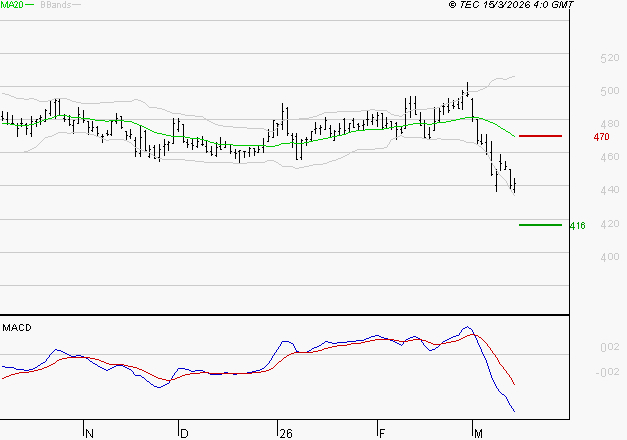Click the N month label on time axis
This screenshot has width=627, height=440.
[x=90, y=434]
